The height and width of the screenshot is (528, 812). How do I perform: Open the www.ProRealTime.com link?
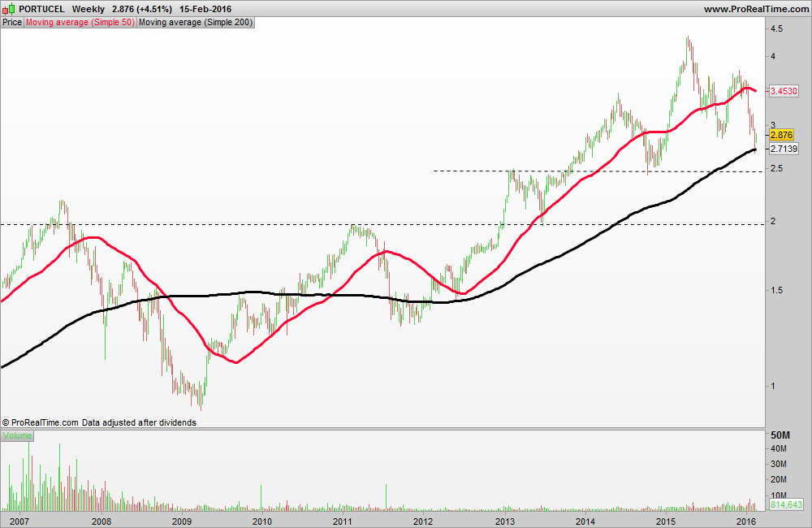[756, 9]
